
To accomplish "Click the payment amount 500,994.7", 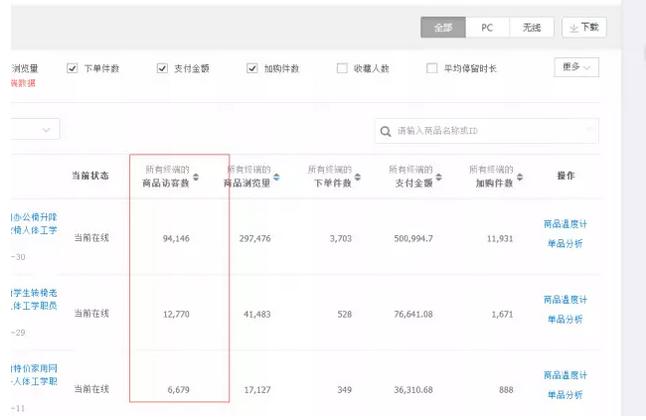I will (x=413, y=238).
